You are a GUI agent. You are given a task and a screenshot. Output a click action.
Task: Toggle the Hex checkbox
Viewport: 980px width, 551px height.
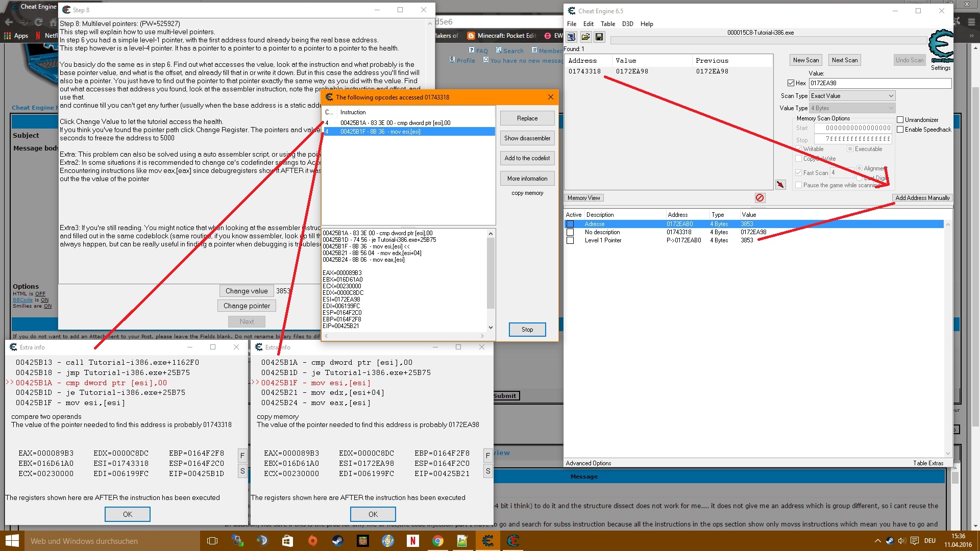(791, 83)
